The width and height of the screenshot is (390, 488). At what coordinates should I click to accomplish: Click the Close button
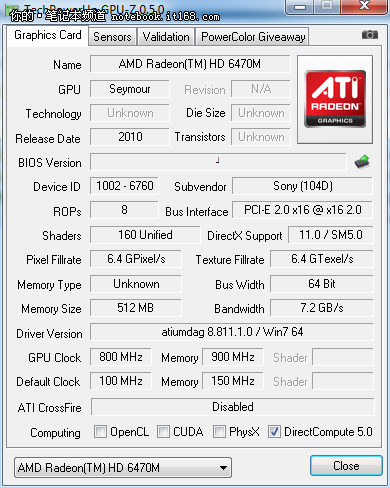pos(346,466)
